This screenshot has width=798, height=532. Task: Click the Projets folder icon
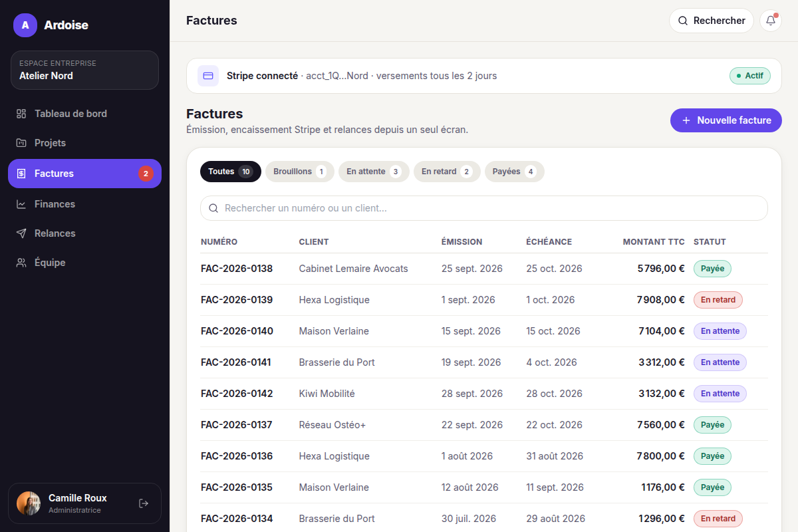(21, 143)
